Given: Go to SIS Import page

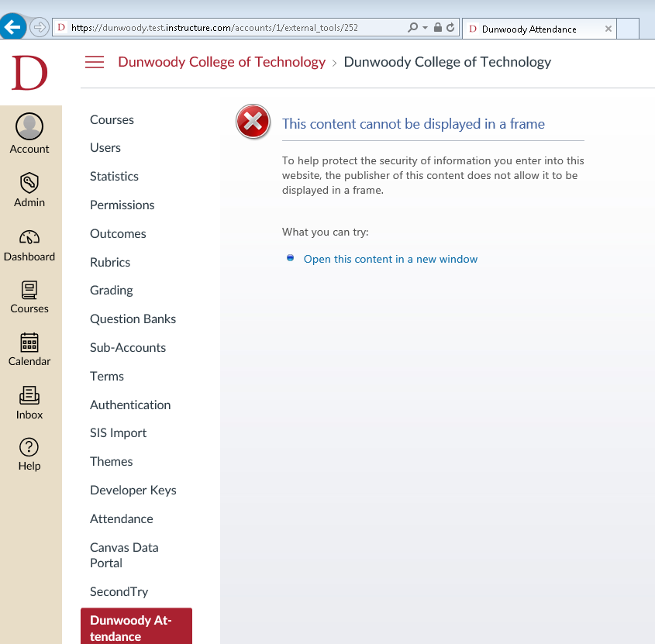Looking at the screenshot, I should tap(118, 432).
